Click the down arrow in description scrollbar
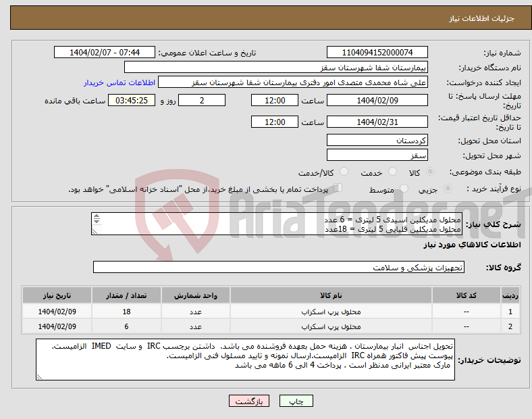 [x=97, y=221]
